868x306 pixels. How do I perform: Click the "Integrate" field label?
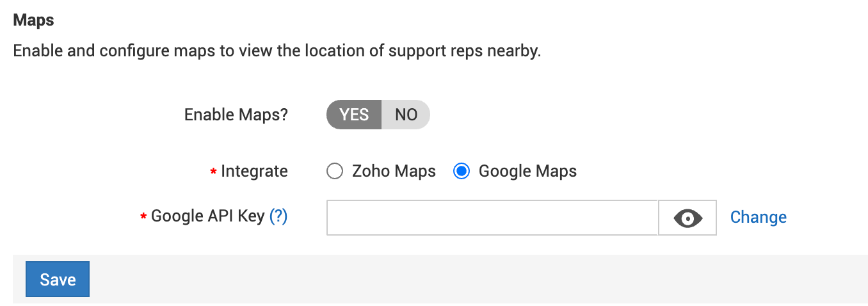tap(254, 172)
